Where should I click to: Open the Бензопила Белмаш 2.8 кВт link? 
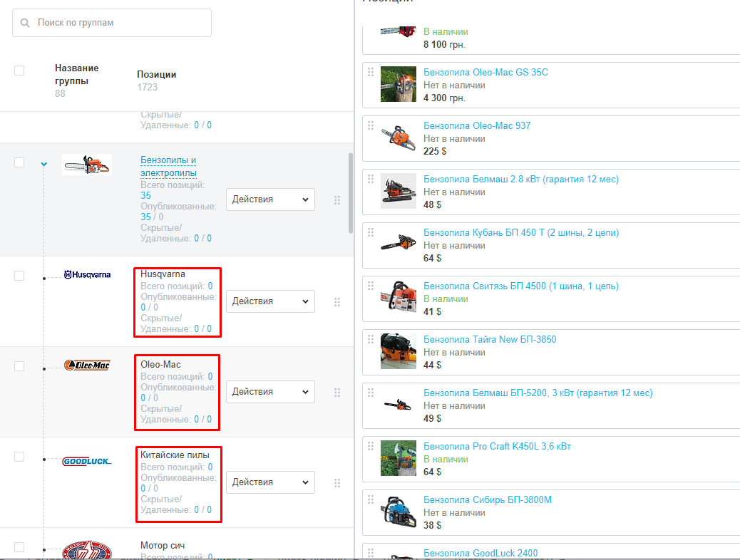(521, 180)
